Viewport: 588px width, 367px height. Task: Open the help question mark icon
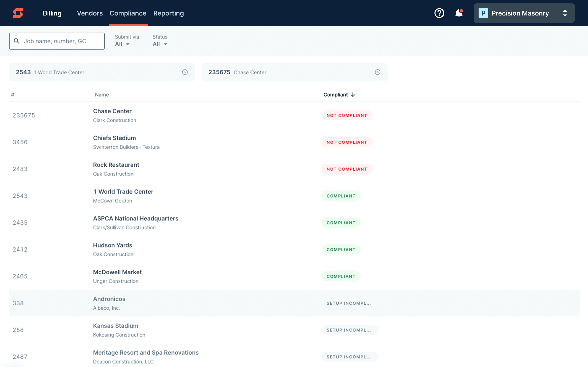point(439,13)
